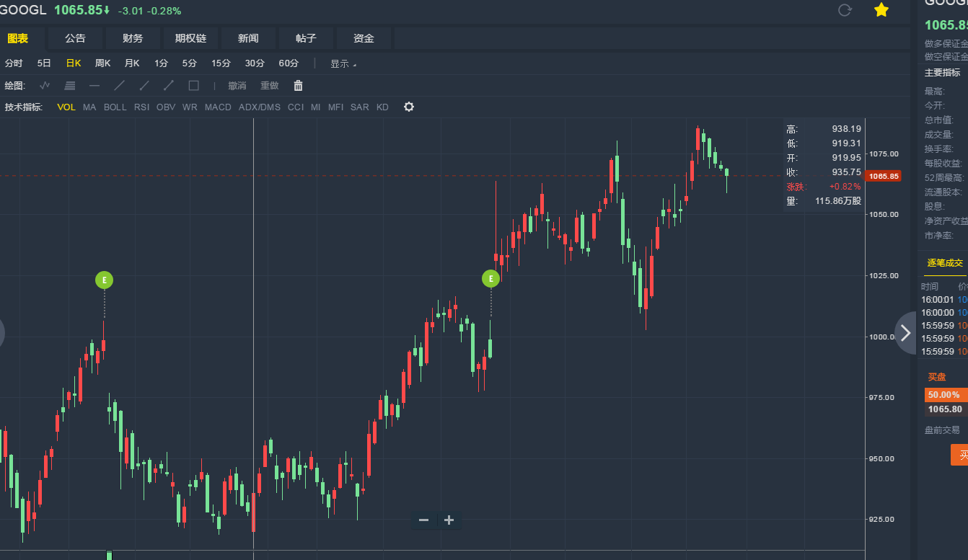This screenshot has width=968, height=560.
Task: Toggle the BOLL indicator
Action: point(115,107)
